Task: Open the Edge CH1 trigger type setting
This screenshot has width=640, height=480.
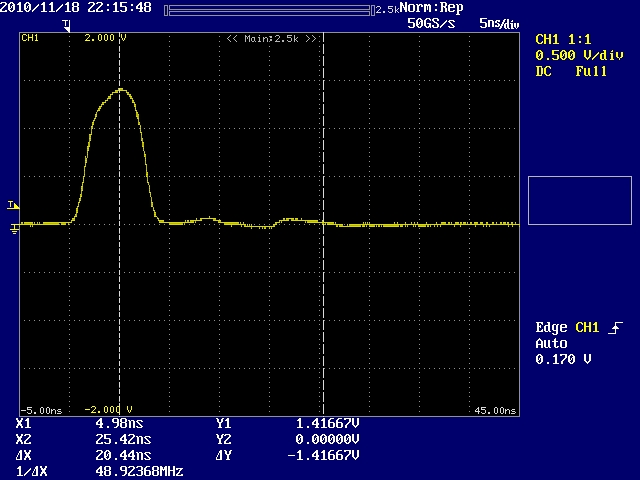Action: (x=566, y=328)
